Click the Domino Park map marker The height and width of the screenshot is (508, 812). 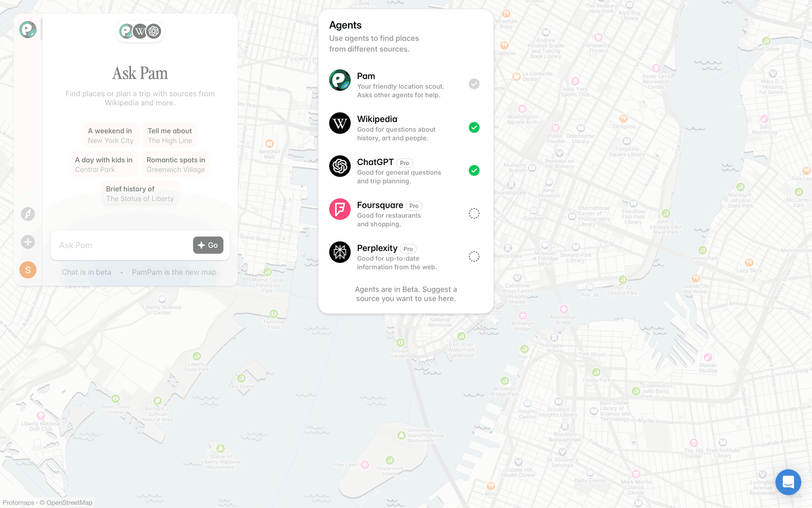(x=702, y=250)
